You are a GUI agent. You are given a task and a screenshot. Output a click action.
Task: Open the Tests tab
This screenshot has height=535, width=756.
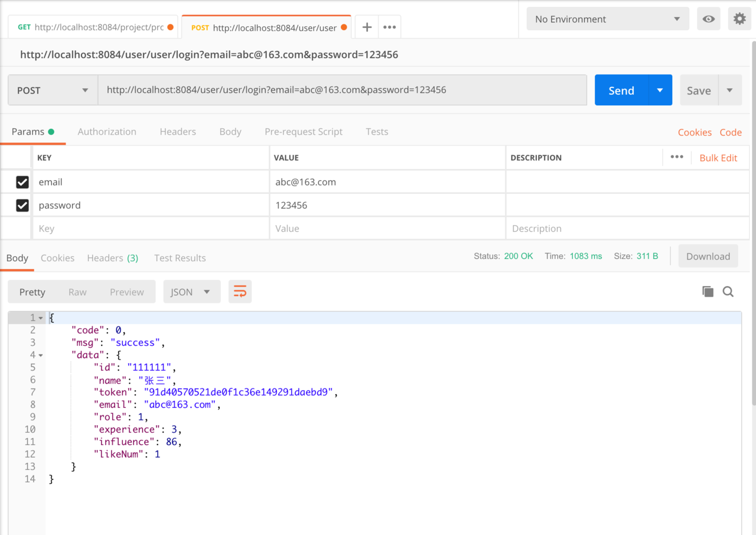point(377,131)
